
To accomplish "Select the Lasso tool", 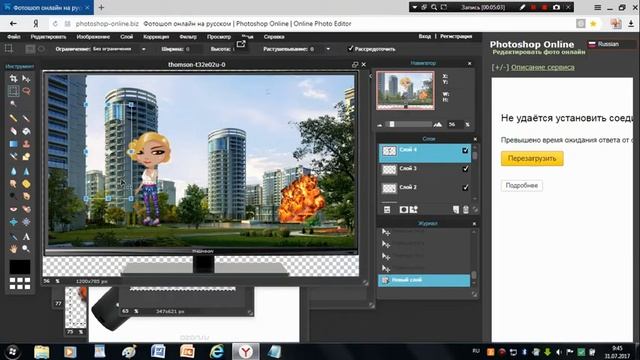I will (x=26, y=91).
